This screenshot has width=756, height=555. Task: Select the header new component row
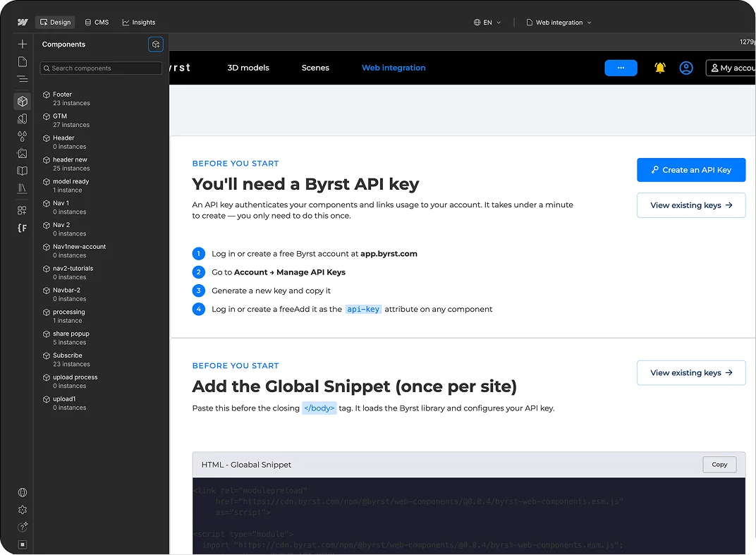(101, 164)
